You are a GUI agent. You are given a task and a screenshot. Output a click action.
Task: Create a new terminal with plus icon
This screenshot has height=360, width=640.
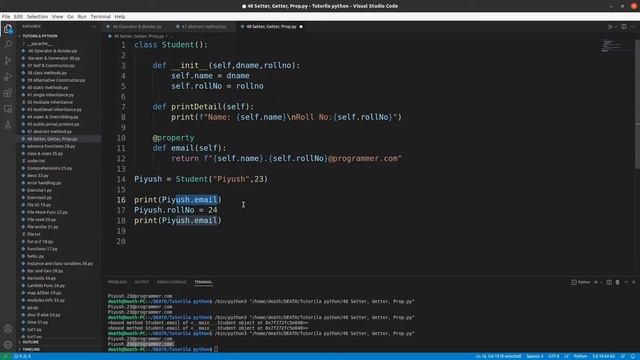[596, 282]
